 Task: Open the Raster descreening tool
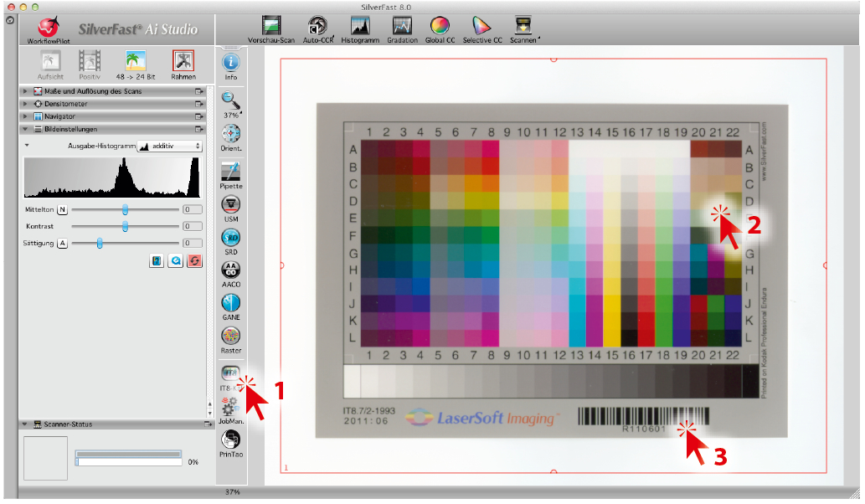[230, 340]
